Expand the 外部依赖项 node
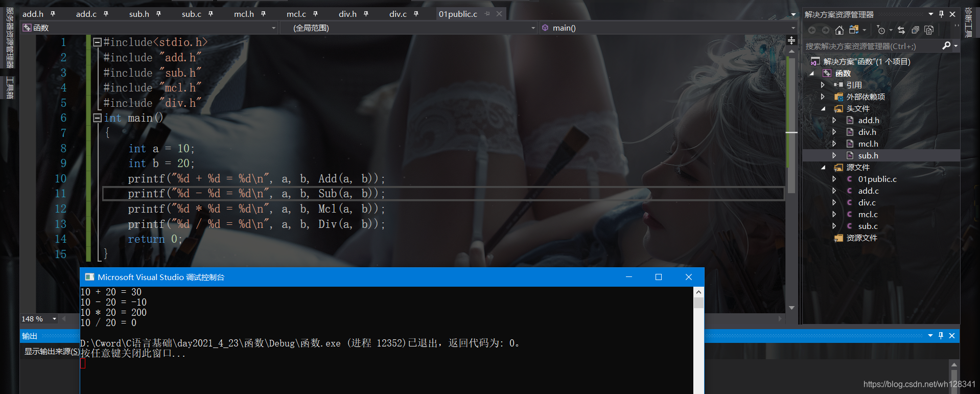 (x=823, y=97)
